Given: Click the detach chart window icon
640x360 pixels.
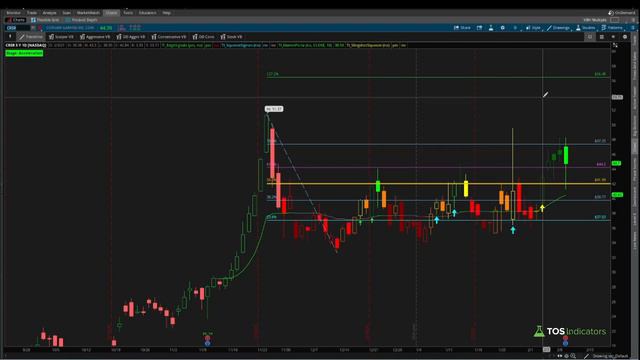Looking at the screenshot, I should (x=480, y=28).
